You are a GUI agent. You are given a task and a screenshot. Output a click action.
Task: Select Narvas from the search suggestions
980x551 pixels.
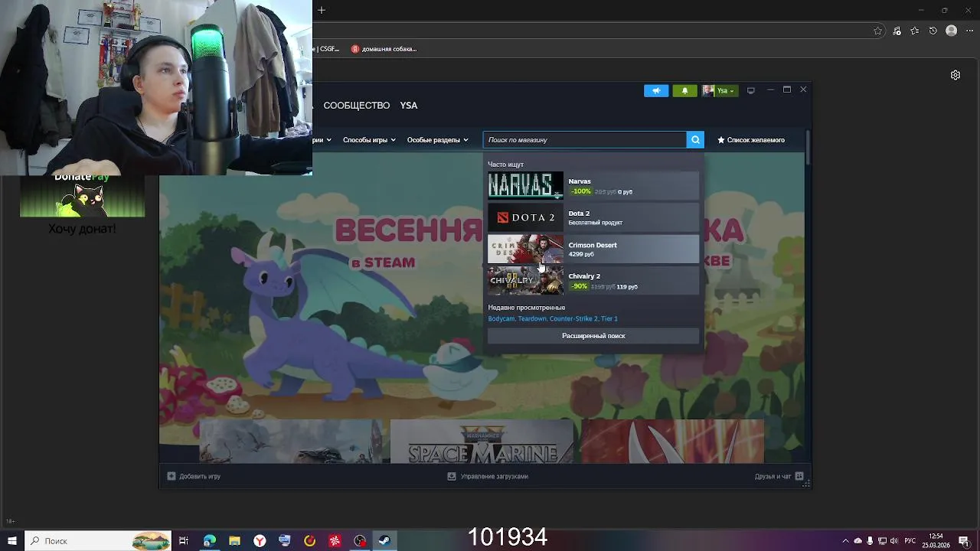click(593, 185)
